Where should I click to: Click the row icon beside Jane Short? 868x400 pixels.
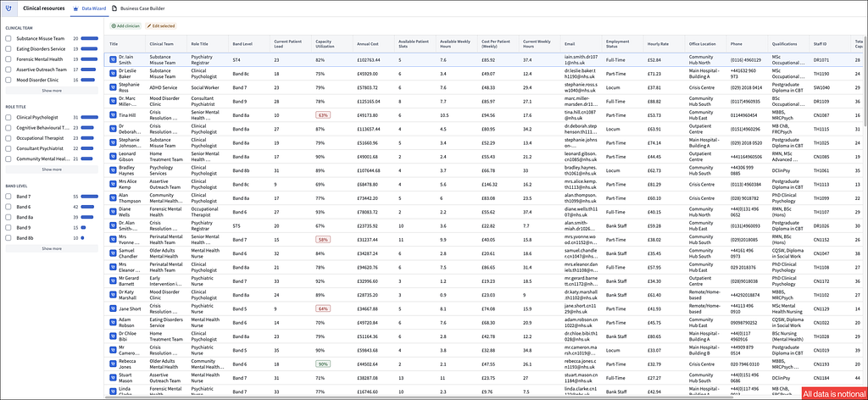coord(113,308)
